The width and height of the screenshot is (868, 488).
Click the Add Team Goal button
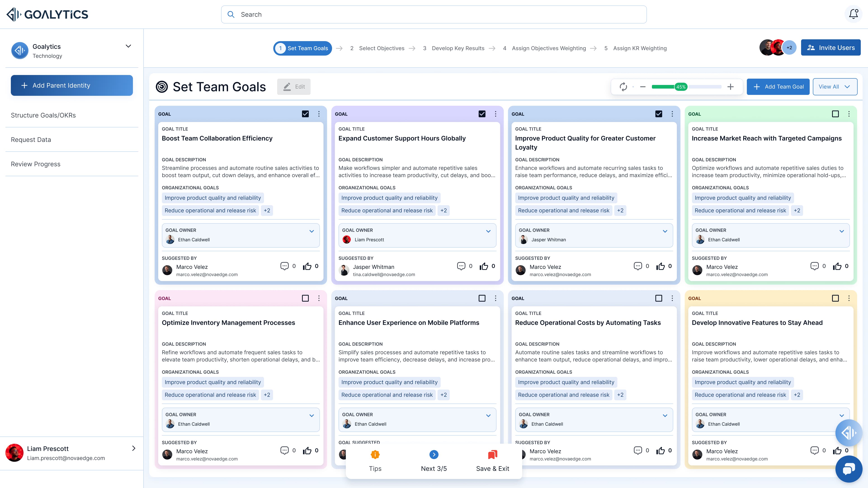(778, 87)
